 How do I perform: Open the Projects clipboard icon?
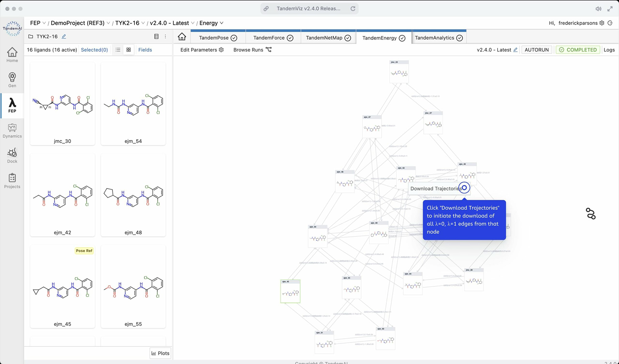click(x=12, y=181)
